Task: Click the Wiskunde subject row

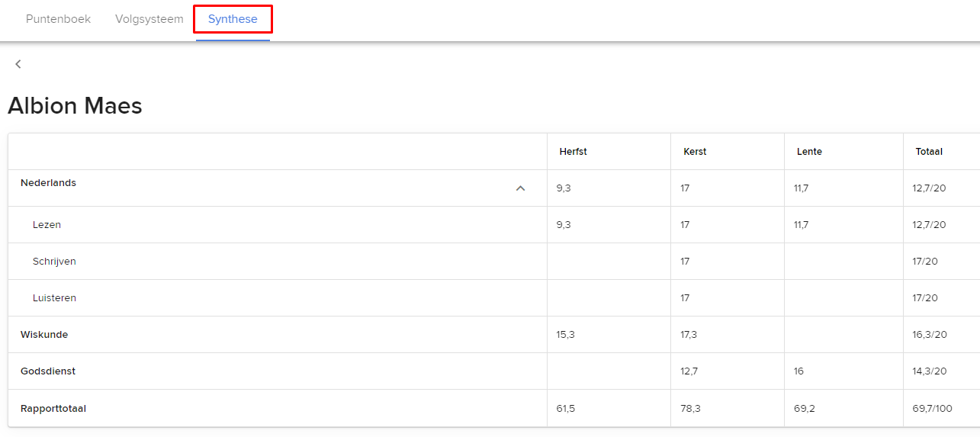Action: pos(44,335)
